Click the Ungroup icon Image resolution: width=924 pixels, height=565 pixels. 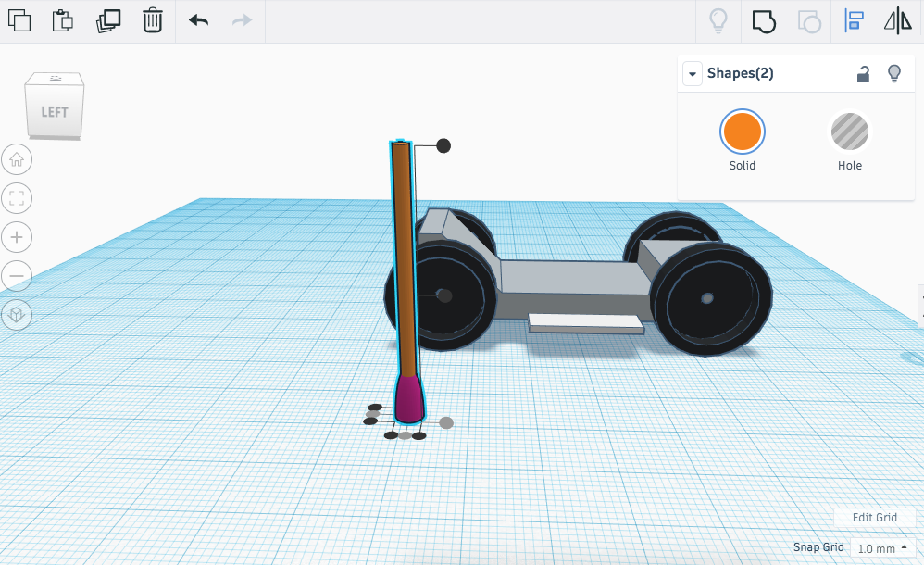coord(810,22)
